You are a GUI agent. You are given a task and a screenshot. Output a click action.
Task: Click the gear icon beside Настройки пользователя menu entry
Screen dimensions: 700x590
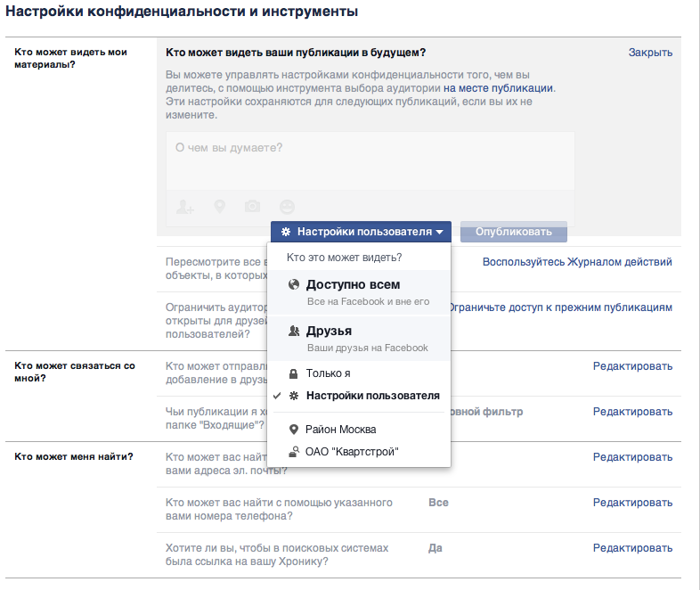click(x=294, y=396)
